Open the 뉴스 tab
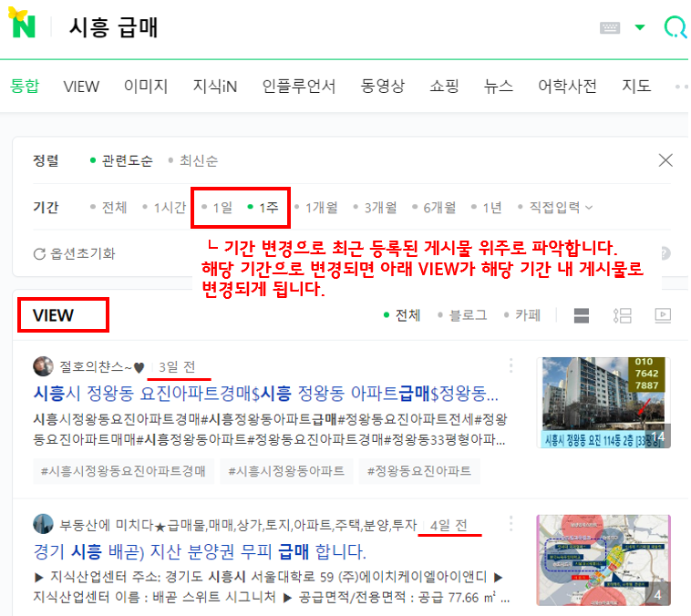 tap(499, 86)
